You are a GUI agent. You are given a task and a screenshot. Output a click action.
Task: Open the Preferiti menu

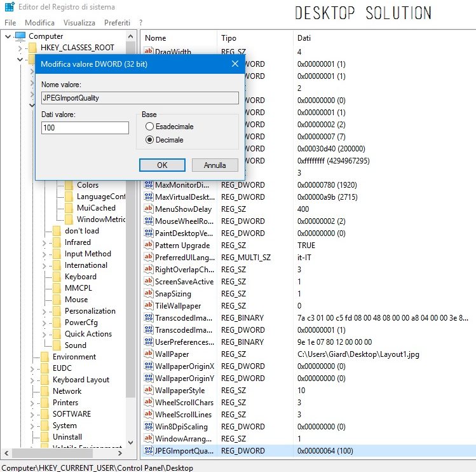[117, 22]
